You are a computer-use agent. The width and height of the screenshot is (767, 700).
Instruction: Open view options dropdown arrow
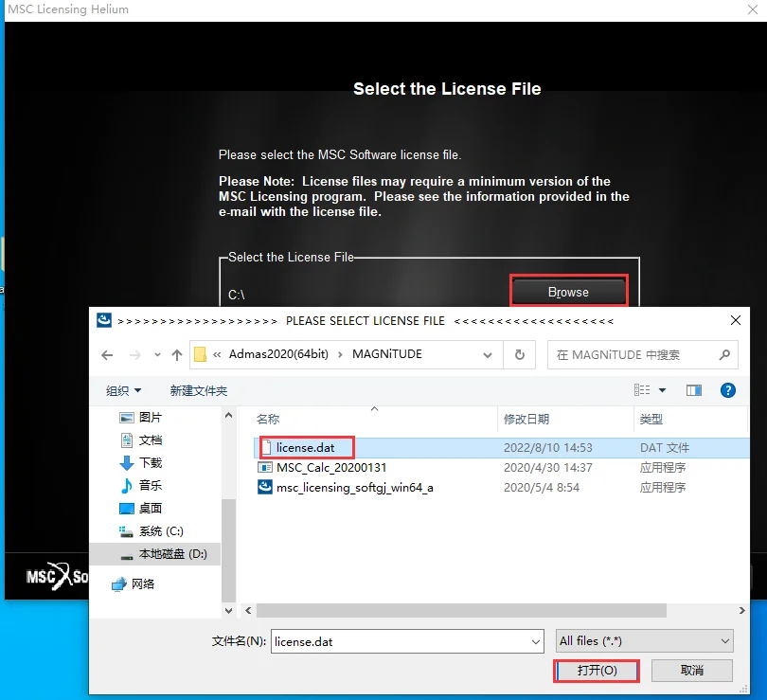(662, 390)
